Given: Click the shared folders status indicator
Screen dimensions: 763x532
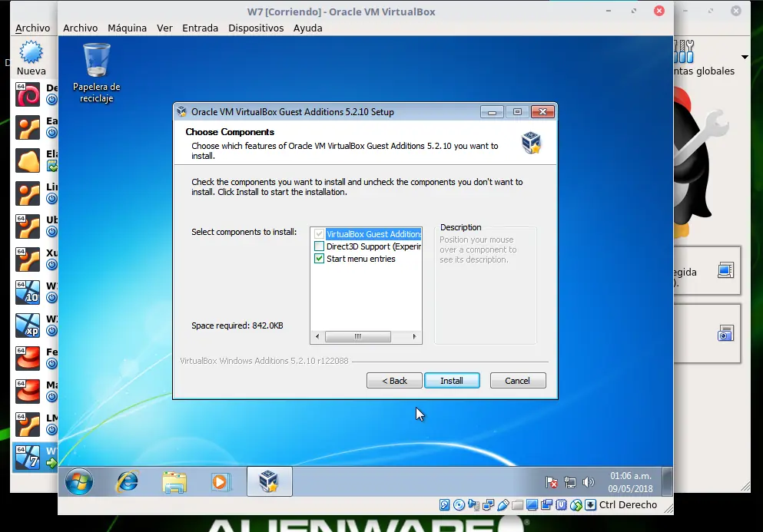Looking at the screenshot, I should coord(517,505).
